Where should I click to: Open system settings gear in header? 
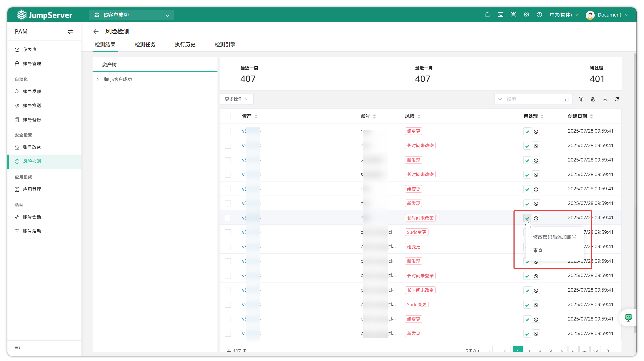(x=527, y=15)
